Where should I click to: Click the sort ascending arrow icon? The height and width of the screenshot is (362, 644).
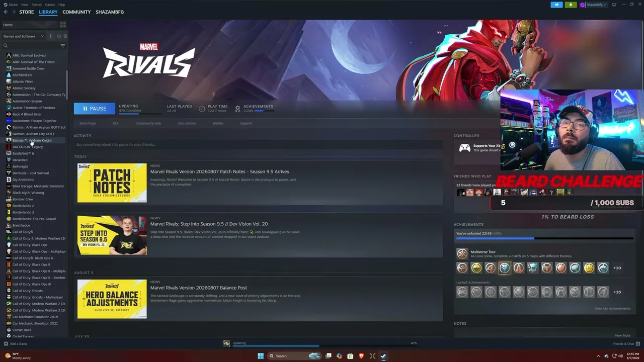pos(50,36)
